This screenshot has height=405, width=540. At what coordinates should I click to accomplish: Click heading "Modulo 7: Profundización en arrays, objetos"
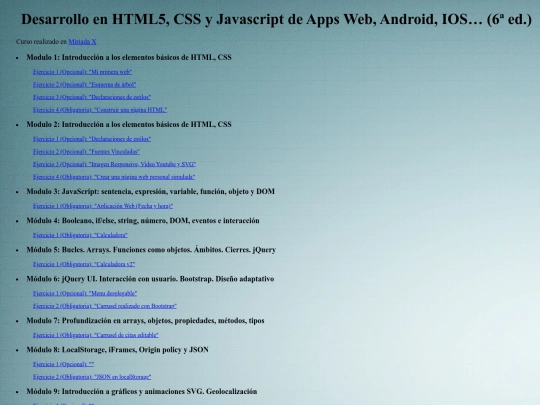(145, 321)
